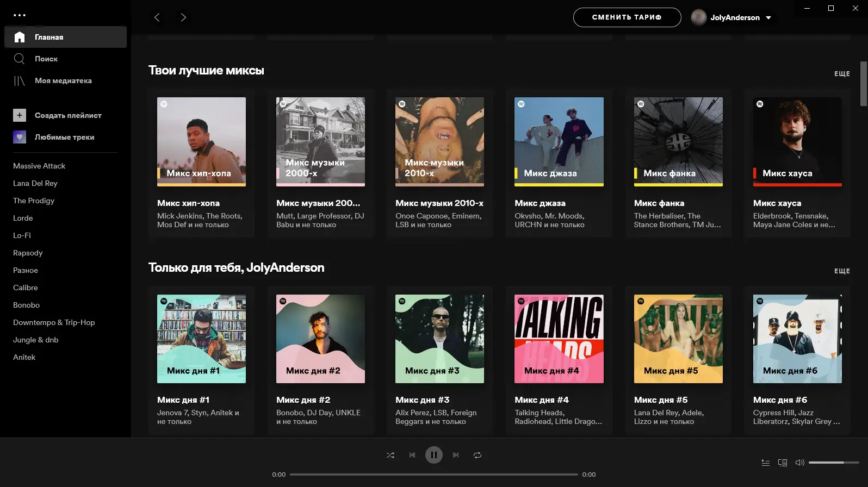
Task: Open Разное playlist
Action: tap(26, 270)
